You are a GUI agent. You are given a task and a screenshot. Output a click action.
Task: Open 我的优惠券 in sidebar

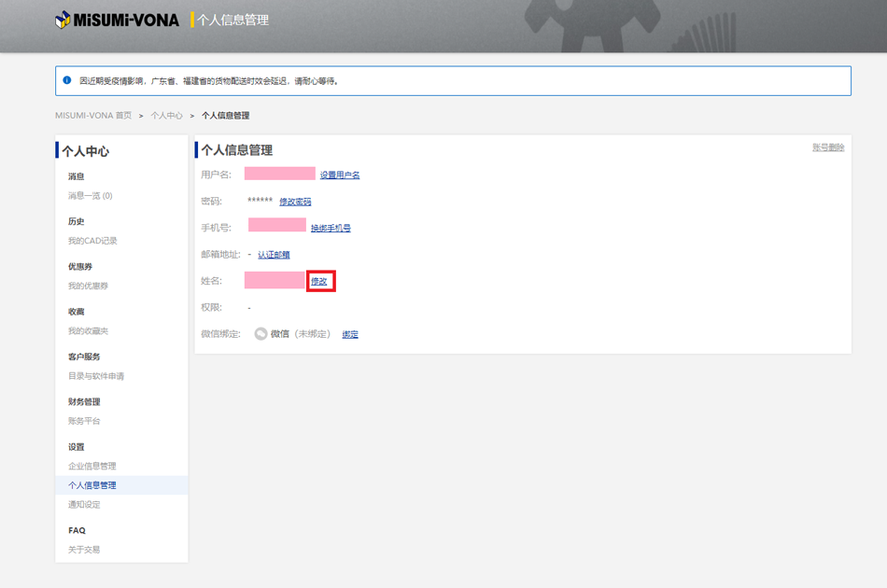pyautogui.click(x=88, y=286)
